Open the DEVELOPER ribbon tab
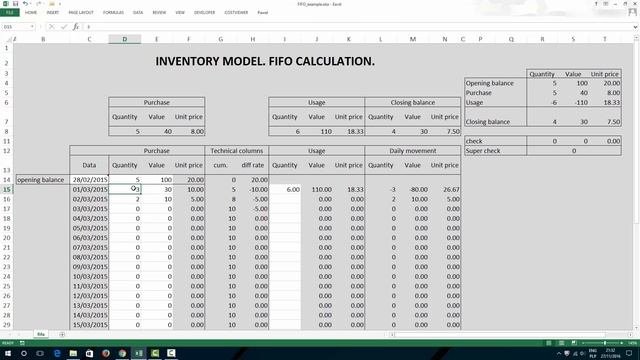The image size is (640, 360). click(204, 13)
